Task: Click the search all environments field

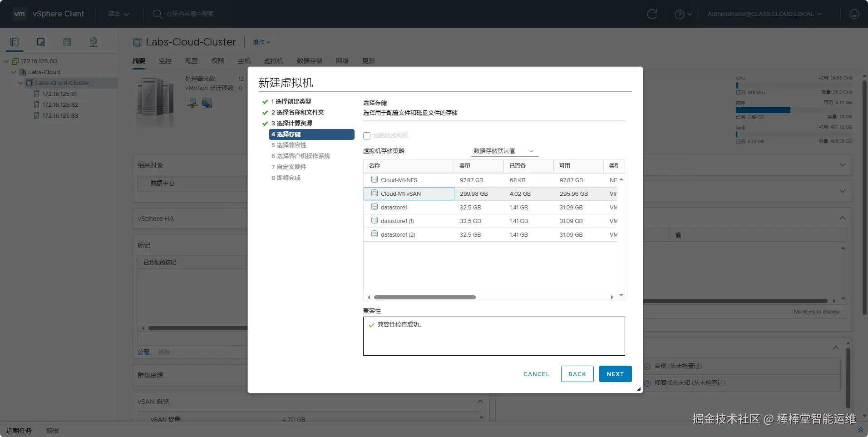Action: click(x=190, y=14)
